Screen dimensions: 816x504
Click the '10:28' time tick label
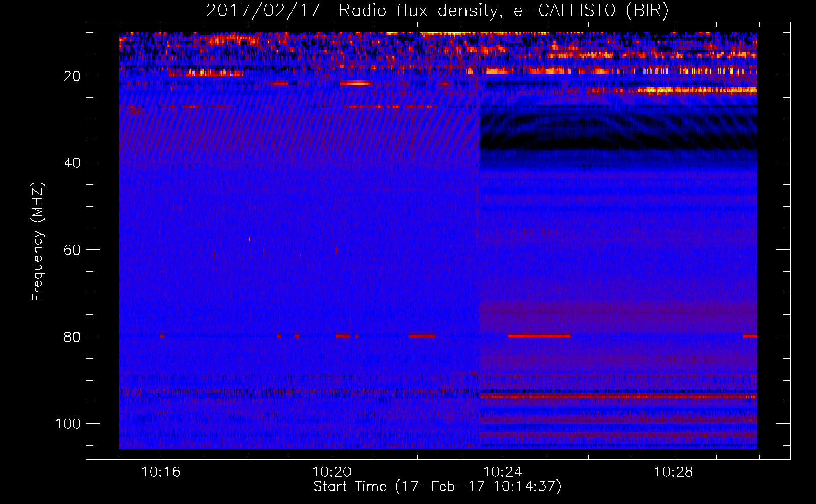click(674, 472)
